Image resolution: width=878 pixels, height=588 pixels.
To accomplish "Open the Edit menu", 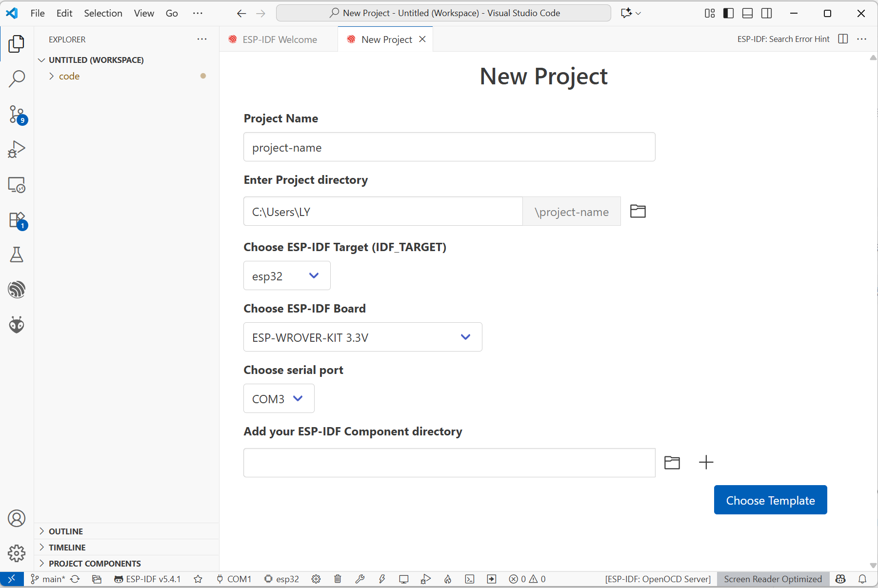I will tap(64, 13).
